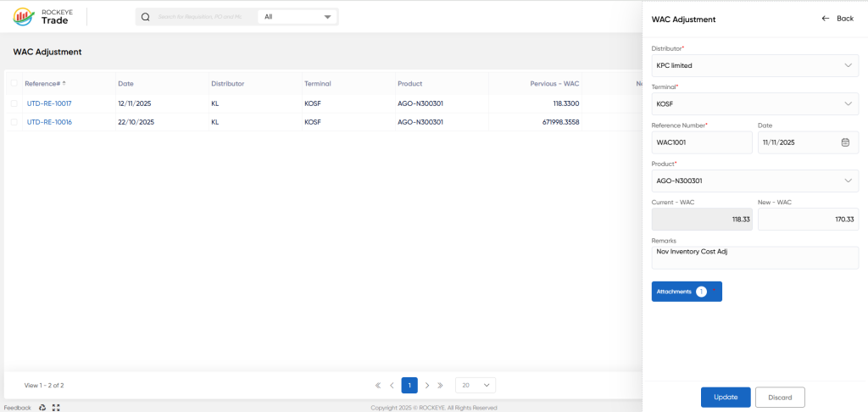Click the WAC Adjustment page title
Image resolution: width=868 pixels, height=412 pixels.
click(x=47, y=52)
